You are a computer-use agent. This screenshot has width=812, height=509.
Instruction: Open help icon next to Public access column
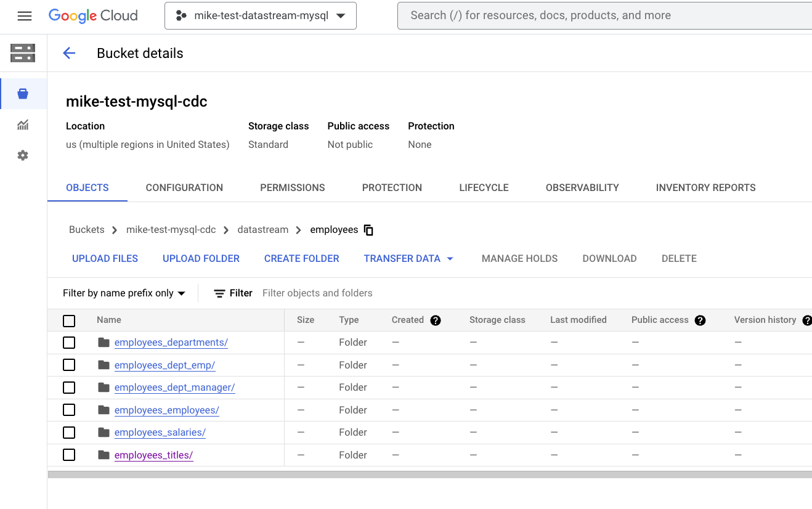tap(700, 320)
